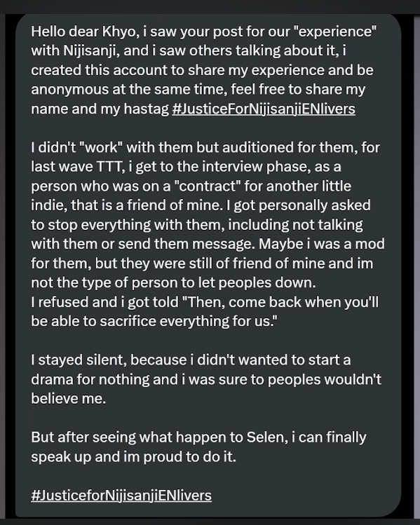Click the phrase "indie, that is a friend of mine"
This screenshot has width=420, height=525.
click(x=127, y=205)
